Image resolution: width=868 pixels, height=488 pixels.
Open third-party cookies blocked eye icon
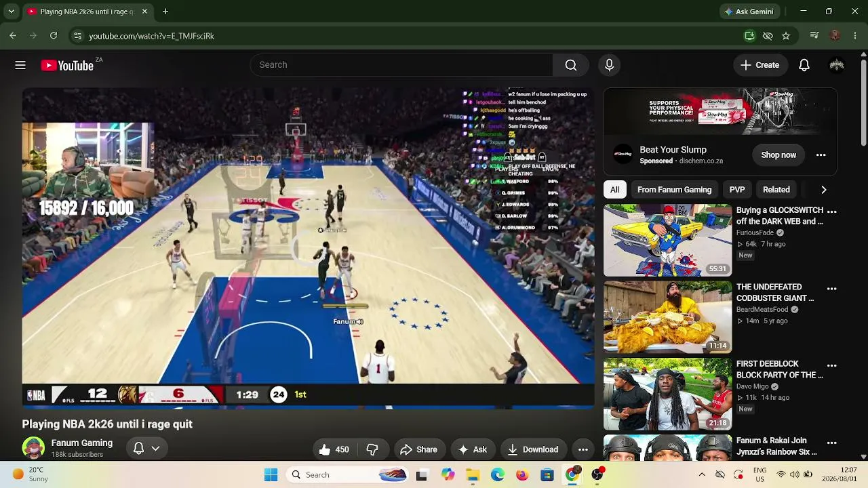click(768, 36)
